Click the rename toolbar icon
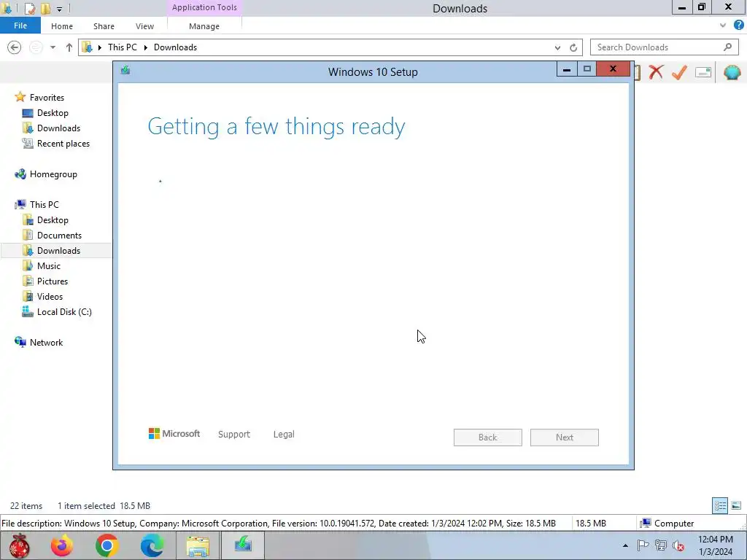Viewport: 747px width, 560px height. point(703,72)
